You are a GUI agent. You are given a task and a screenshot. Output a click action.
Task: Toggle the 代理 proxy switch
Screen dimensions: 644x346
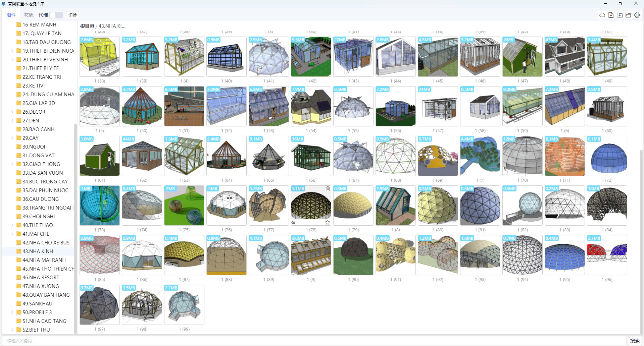pos(56,15)
